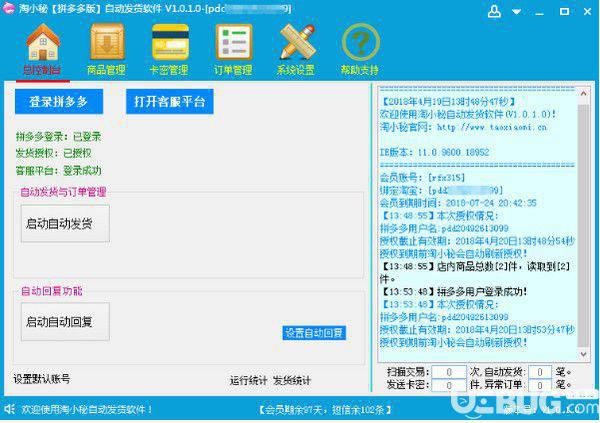Maximize the 淘小秘 window
Screen dimensions: 600x423
pos(564,12)
